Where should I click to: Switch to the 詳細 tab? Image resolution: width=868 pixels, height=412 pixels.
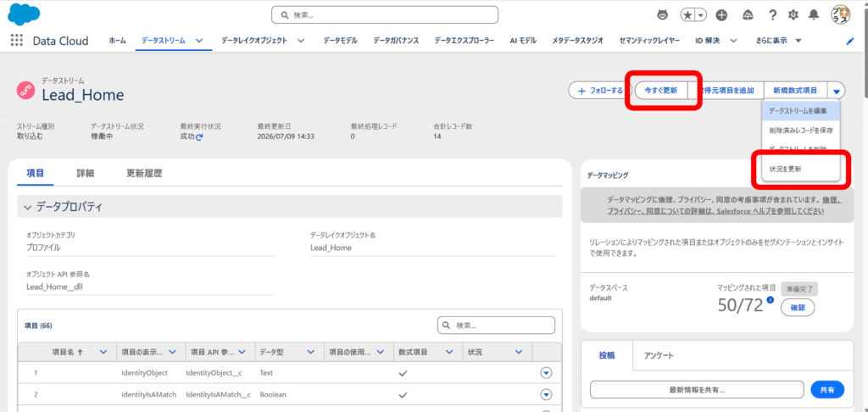click(x=86, y=173)
